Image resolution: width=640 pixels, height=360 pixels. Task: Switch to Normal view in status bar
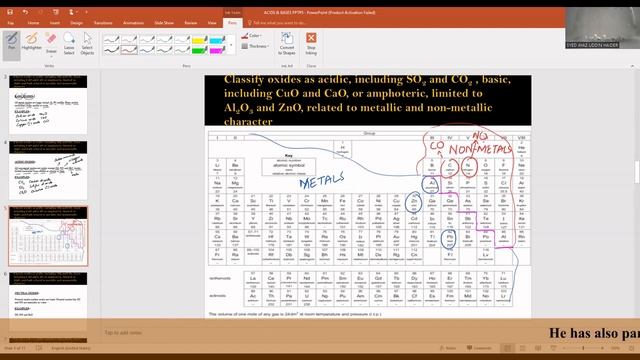point(507,348)
